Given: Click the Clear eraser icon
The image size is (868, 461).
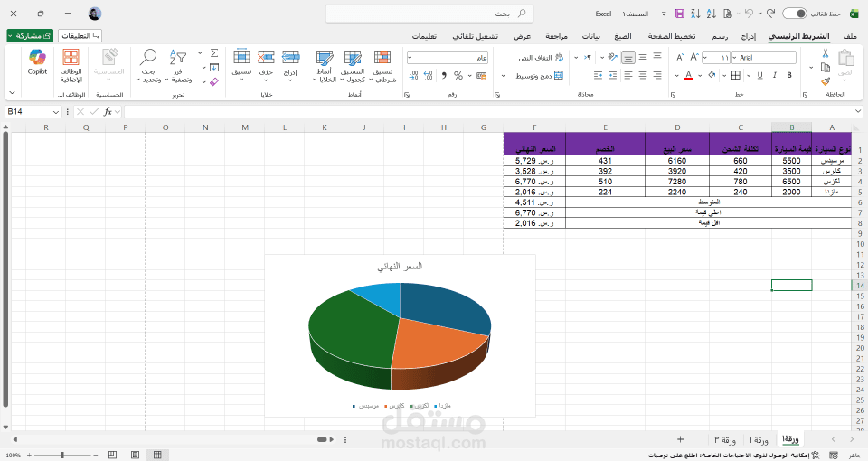Looking at the screenshot, I should click(x=214, y=82).
